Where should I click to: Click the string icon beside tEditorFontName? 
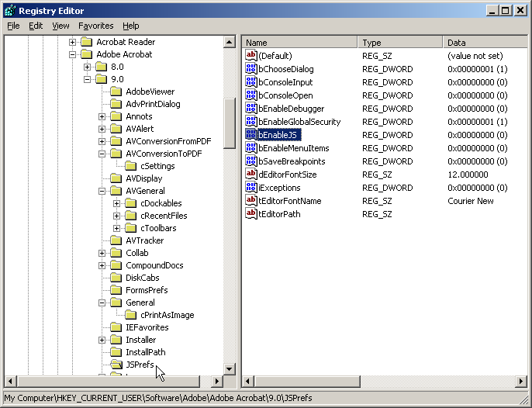tap(251, 201)
